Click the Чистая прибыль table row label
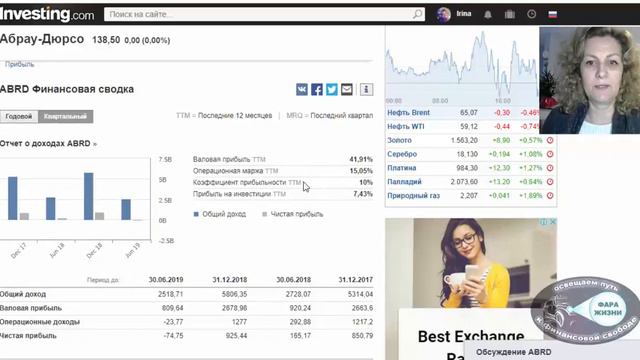 click(x=28, y=336)
